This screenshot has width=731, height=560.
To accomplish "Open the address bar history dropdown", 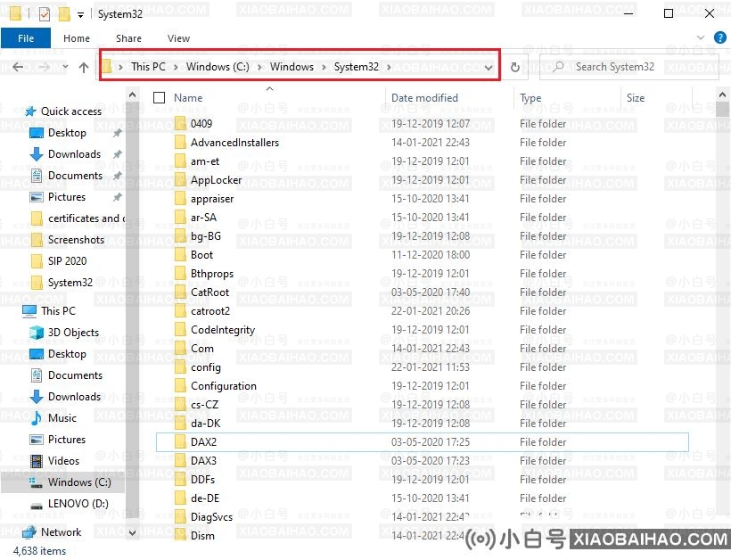I will 489,68.
